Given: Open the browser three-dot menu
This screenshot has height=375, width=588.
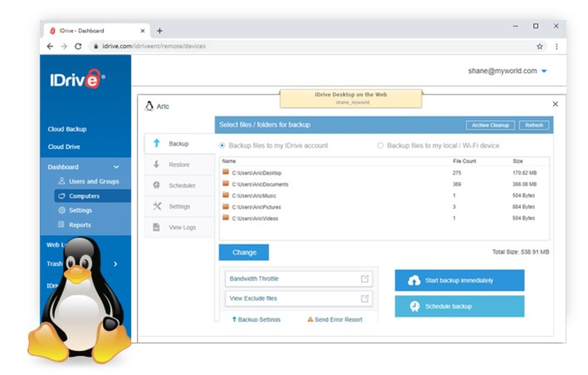Looking at the screenshot, I should click(556, 46).
